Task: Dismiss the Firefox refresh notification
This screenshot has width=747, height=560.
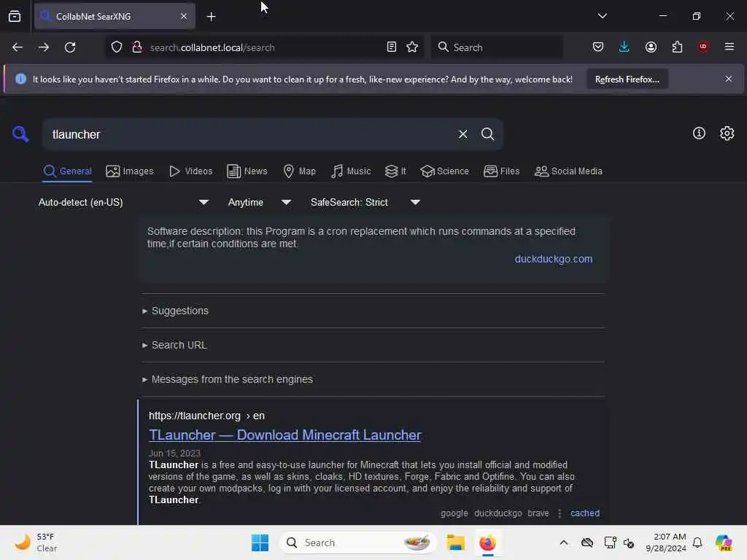Action: coord(729,79)
